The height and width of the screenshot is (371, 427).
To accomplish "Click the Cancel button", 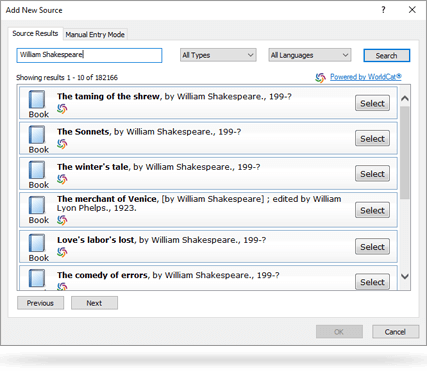I will [x=395, y=332].
